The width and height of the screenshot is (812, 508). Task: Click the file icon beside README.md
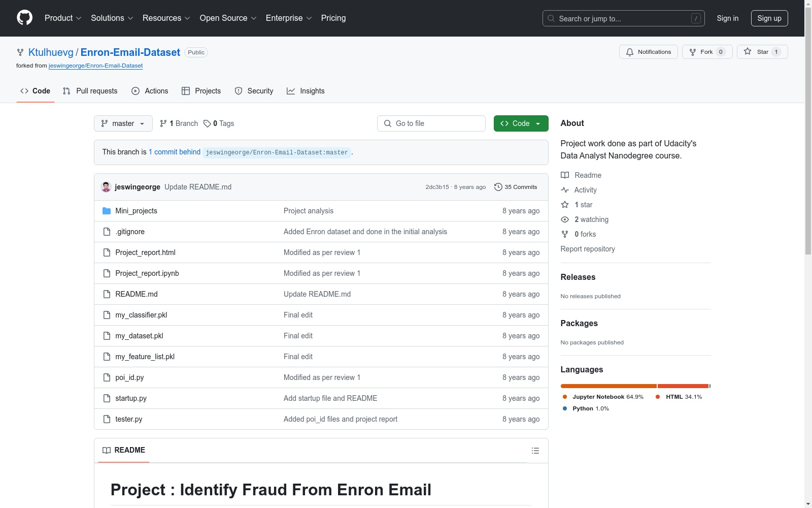[107, 294]
